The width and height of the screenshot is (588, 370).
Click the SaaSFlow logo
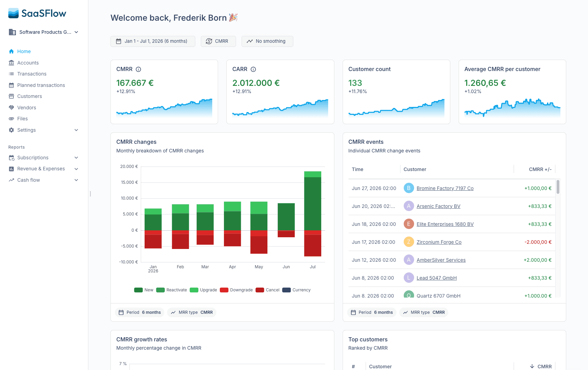[37, 13]
